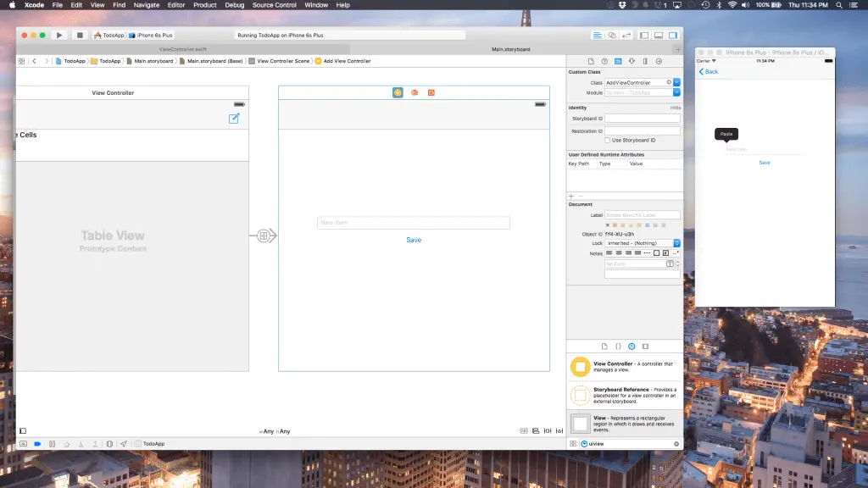Check Use Storyboard ID checkbox
868x488 pixels.
tap(607, 141)
